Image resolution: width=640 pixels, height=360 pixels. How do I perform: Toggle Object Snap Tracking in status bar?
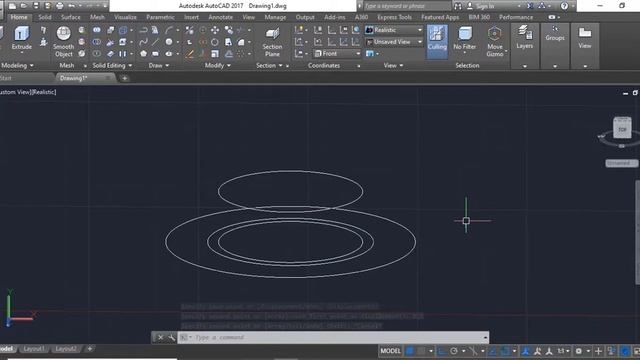click(493, 351)
